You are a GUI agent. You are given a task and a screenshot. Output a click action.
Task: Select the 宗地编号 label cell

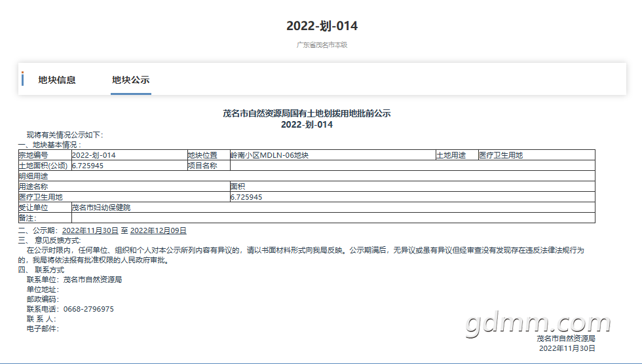click(x=45, y=155)
